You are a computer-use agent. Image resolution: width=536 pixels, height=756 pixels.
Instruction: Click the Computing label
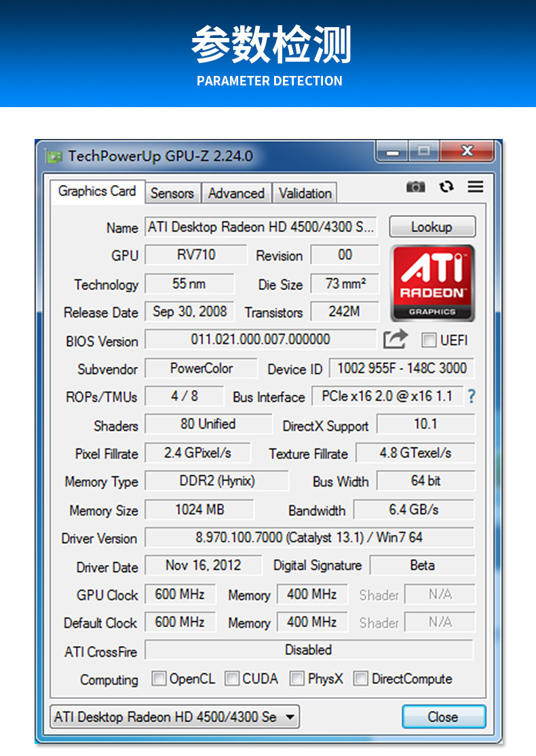(x=109, y=680)
